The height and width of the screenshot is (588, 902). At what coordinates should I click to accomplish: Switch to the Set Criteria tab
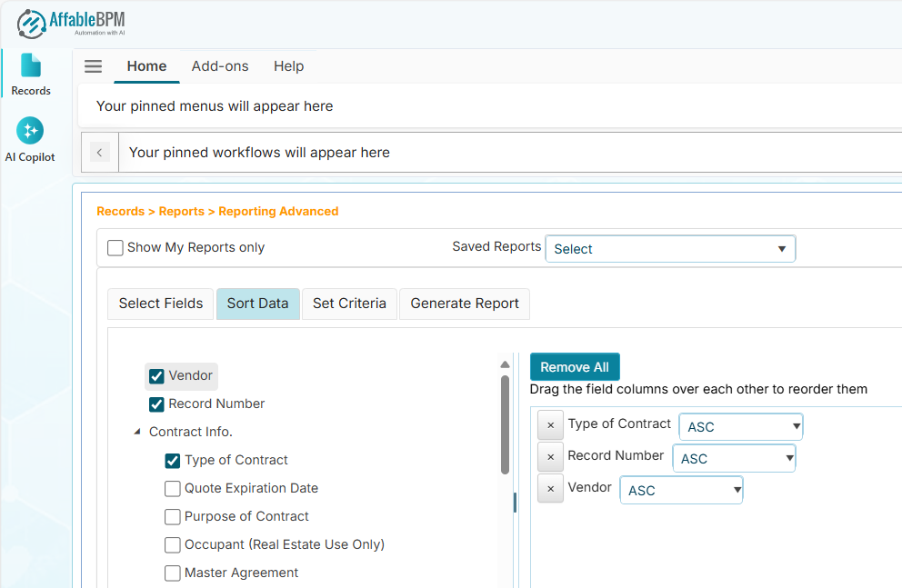point(349,304)
